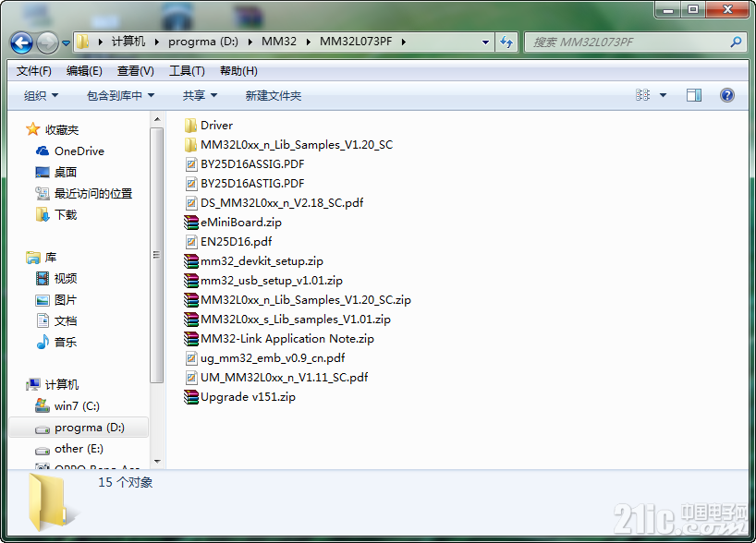Expand the 包含到库中 dropdown

click(x=120, y=95)
